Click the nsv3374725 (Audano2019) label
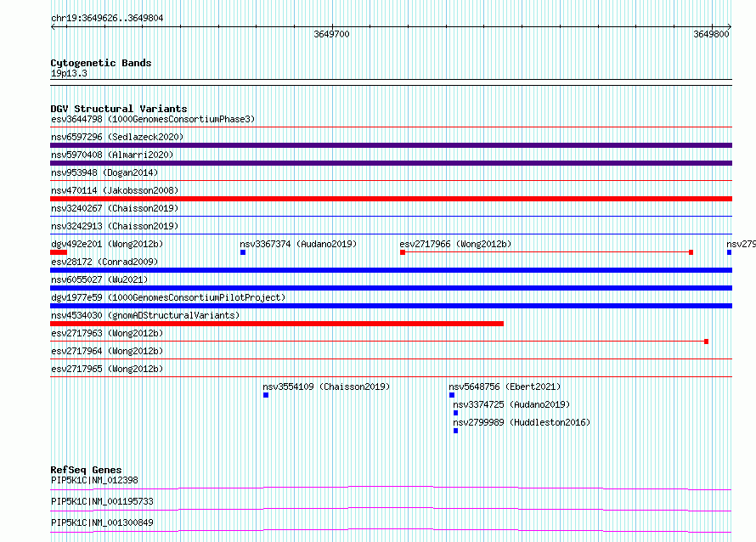 (x=511, y=404)
